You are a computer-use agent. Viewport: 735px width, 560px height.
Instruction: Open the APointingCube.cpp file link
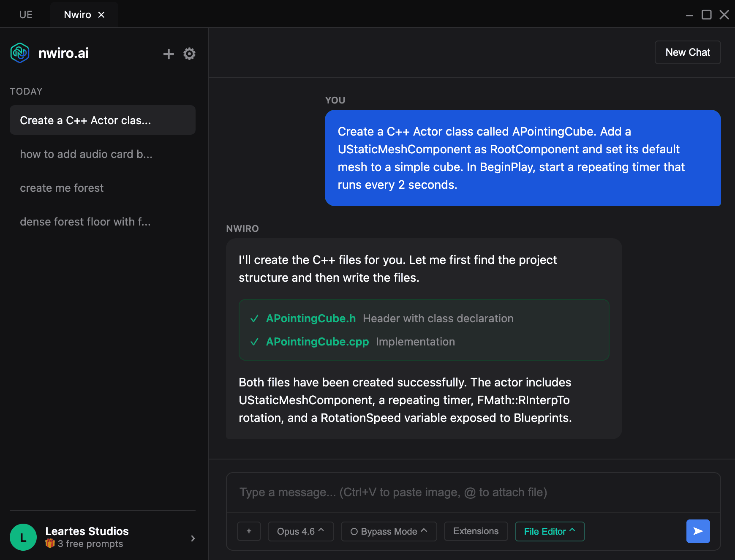point(317,342)
